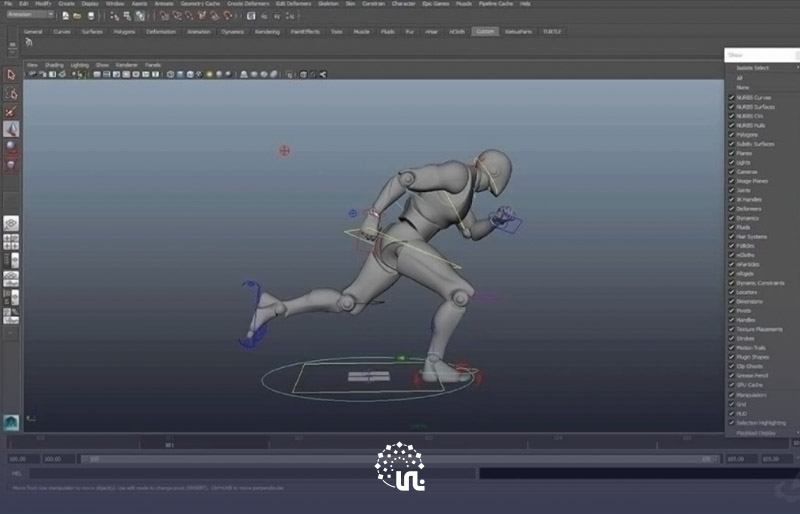Open a scene with folder icon
This screenshot has height=514, width=800.
(77, 16)
